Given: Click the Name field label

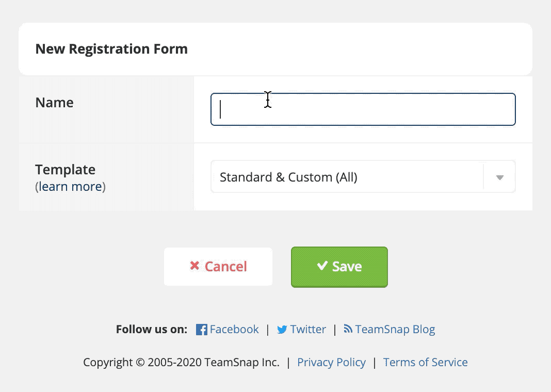Looking at the screenshot, I should pos(54,103).
